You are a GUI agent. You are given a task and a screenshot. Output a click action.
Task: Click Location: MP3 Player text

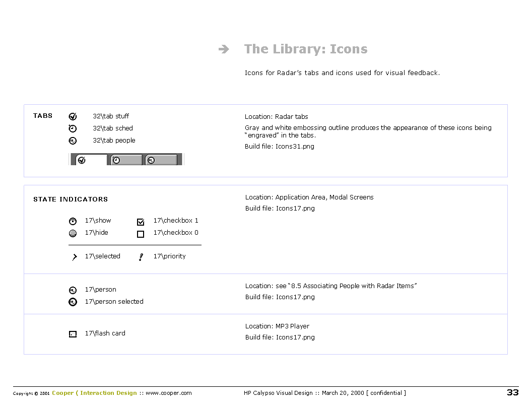click(277, 326)
